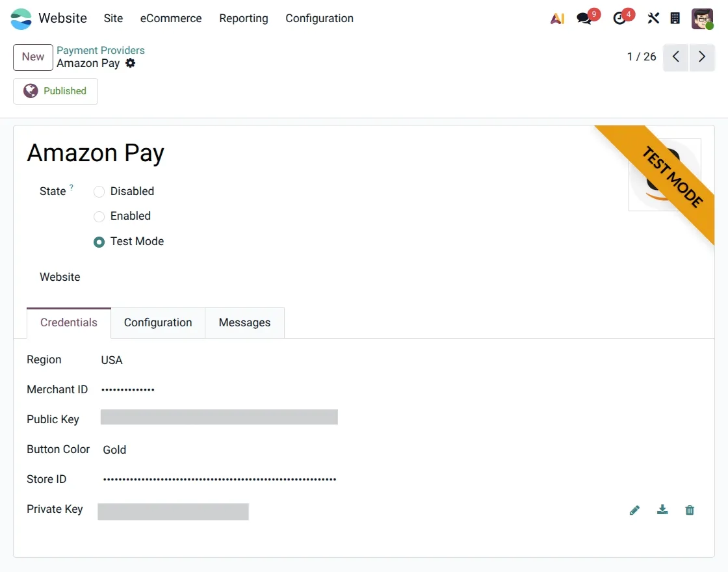Open the eCommerce menu

tap(171, 19)
